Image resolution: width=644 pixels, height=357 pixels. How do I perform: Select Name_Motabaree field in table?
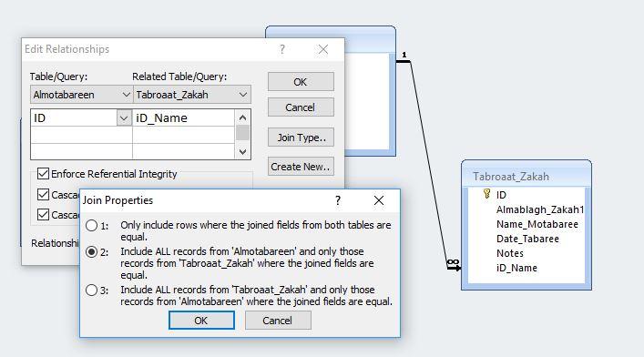[537, 224]
